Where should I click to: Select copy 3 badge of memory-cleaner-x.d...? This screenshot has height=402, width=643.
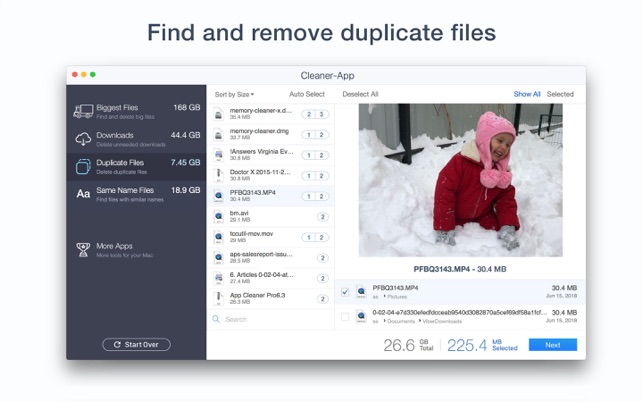tap(322, 114)
